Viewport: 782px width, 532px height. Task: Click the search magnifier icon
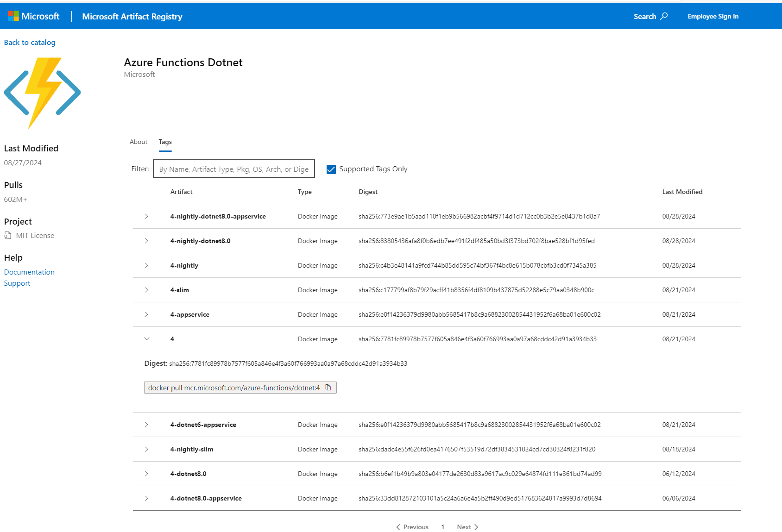click(664, 16)
